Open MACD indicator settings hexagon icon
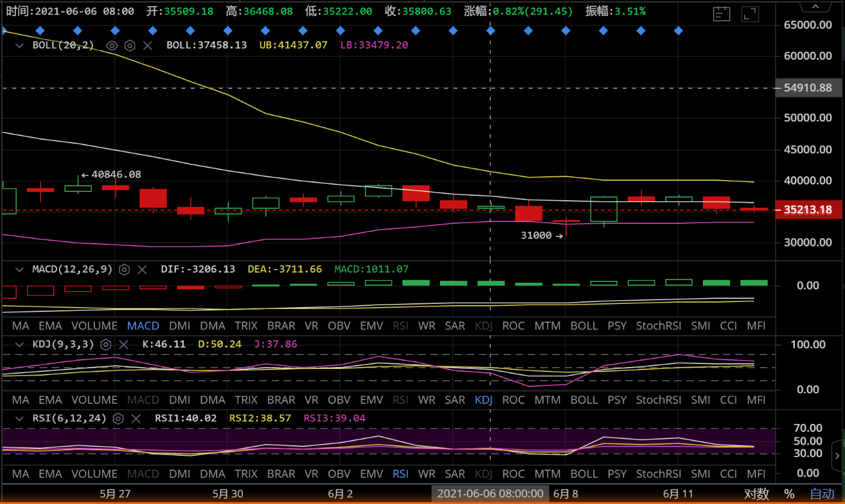 (125, 270)
